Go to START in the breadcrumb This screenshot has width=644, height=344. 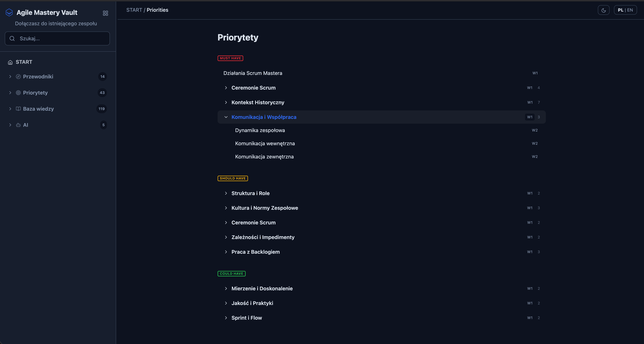click(134, 10)
